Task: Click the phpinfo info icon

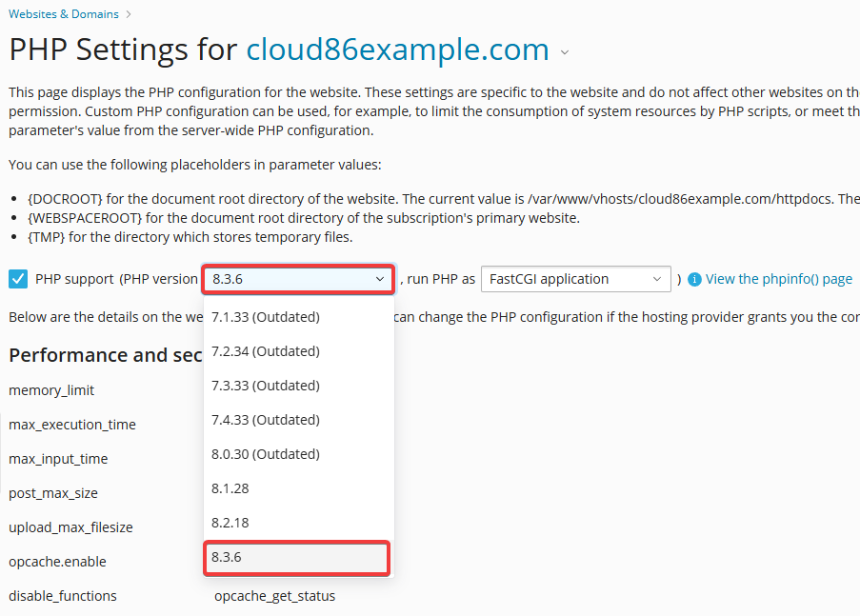Action: pos(694,280)
